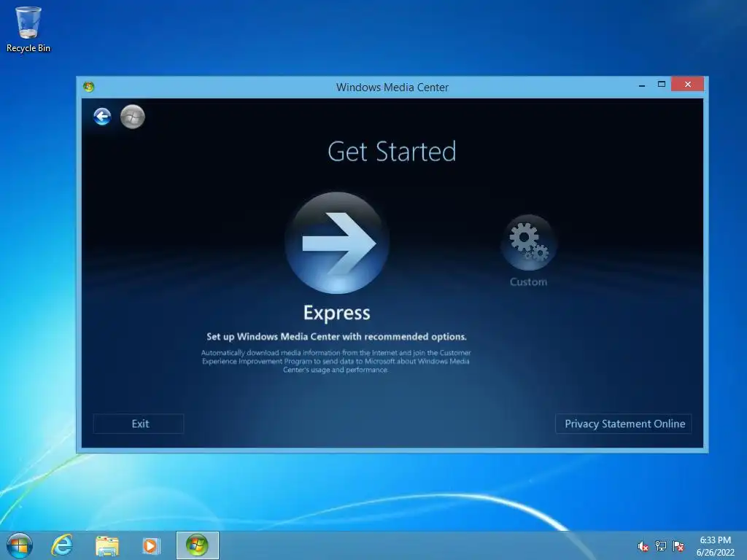Open the Windows Start button
The height and width of the screenshot is (560, 747).
pyautogui.click(x=20, y=545)
